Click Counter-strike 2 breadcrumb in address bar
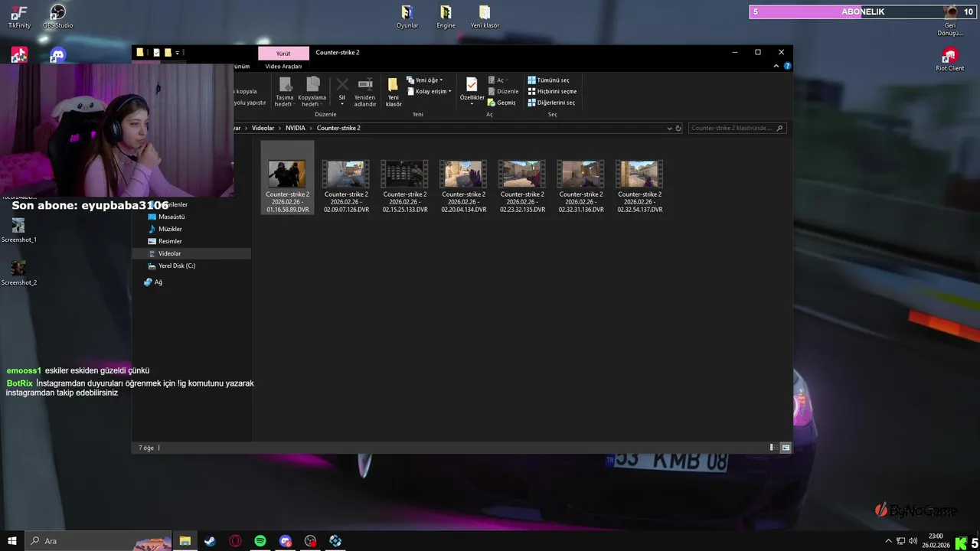 pyautogui.click(x=338, y=128)
